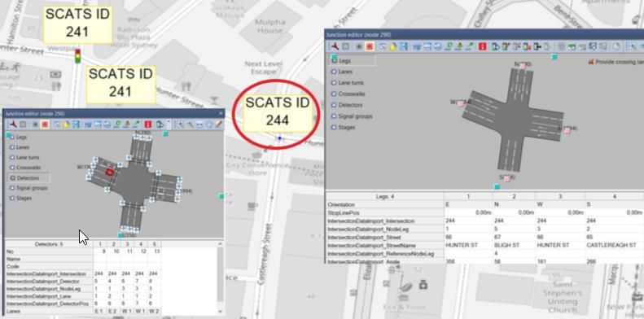Click the circled SCATS ID 244 label
The height and width of the screenshot is (319, 644).
pos(277,111)
